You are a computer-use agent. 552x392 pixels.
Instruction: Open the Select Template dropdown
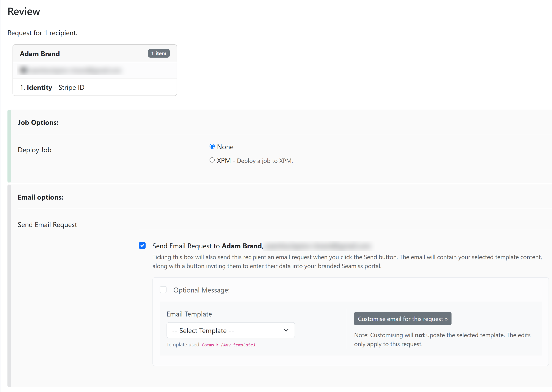click(231, 331)
